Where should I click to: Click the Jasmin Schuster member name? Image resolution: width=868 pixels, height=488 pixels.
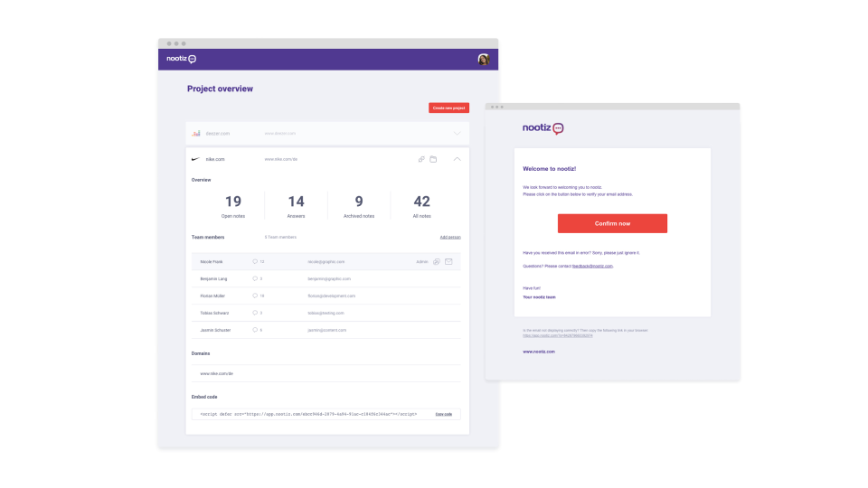[215, 331]
